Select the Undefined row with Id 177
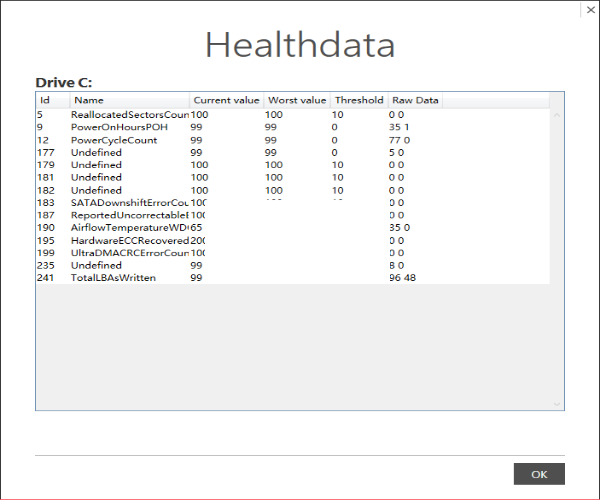The height and width of the screenshot is (500, 601). click(293, 153)
